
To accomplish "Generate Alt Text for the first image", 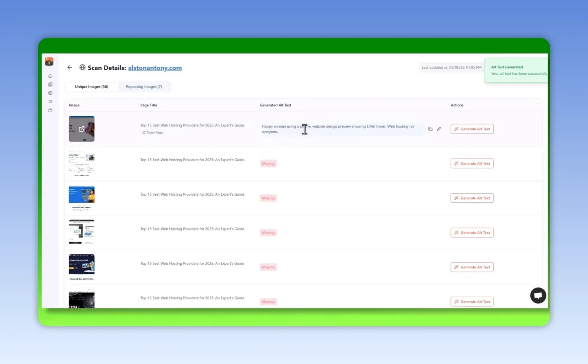I will point(472,129).
